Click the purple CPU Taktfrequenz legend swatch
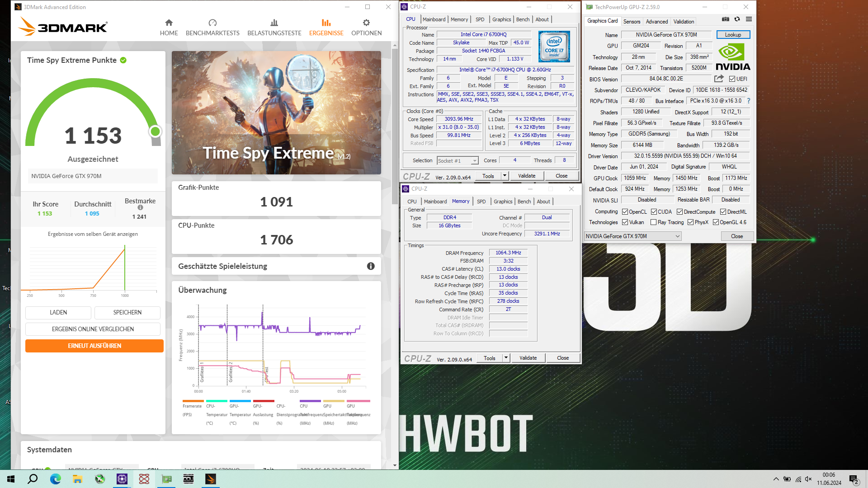Viewport: 868px width, 488px height. pyautogui.click(x=310, y=401)
